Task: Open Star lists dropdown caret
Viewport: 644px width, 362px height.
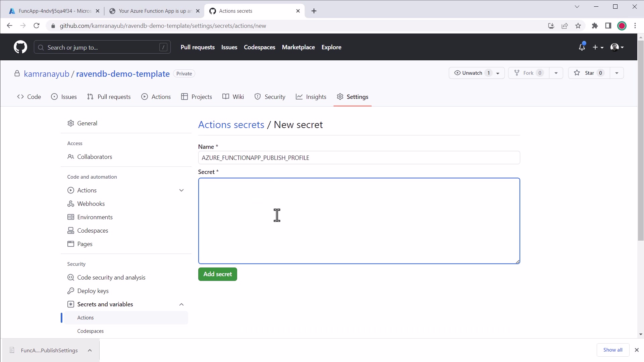Action: [x=617, y=73]
